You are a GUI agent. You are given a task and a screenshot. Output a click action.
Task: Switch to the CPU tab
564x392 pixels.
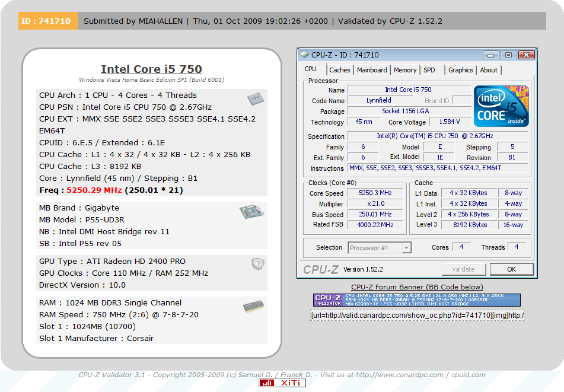coord(310,69)
